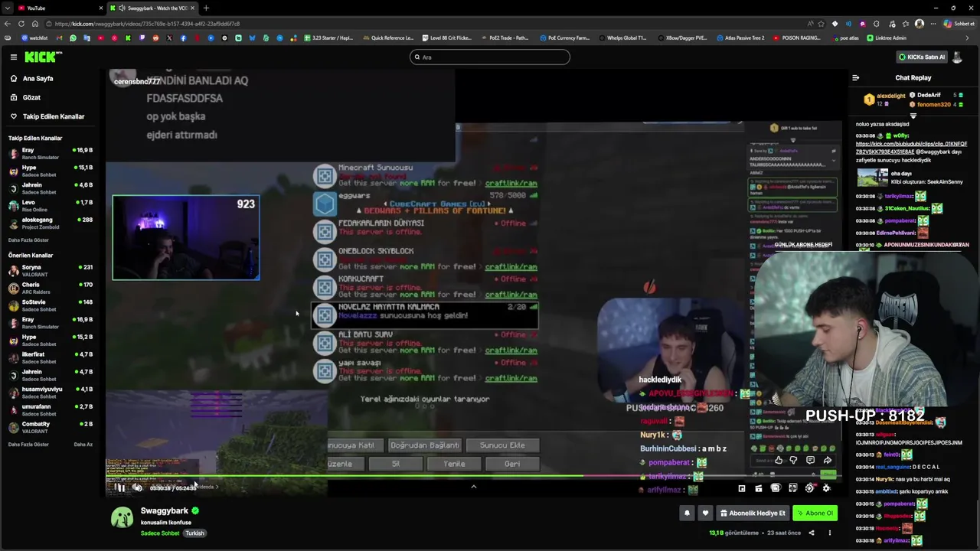Click the KICKs Satın Al button
Viewport: 980px width, 551px height.
[x=921, y=57]
